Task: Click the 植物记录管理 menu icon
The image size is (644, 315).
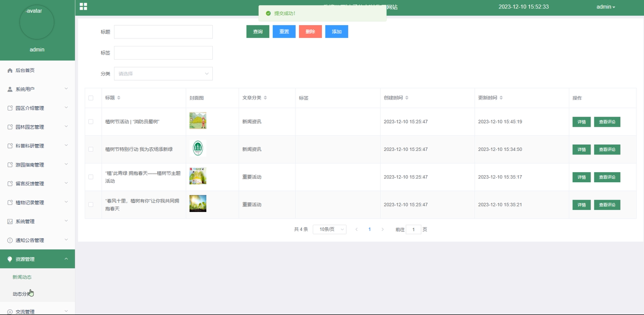Action: (10, 202)
